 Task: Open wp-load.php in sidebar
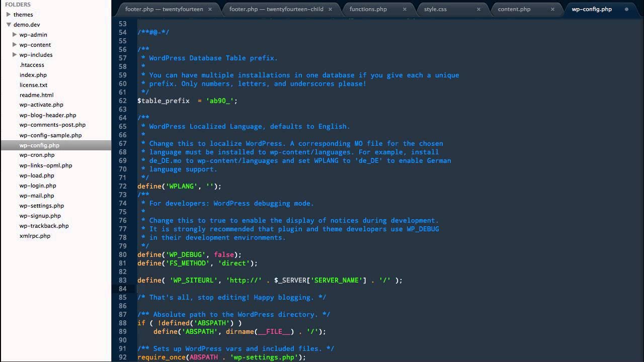coord(37,175)
